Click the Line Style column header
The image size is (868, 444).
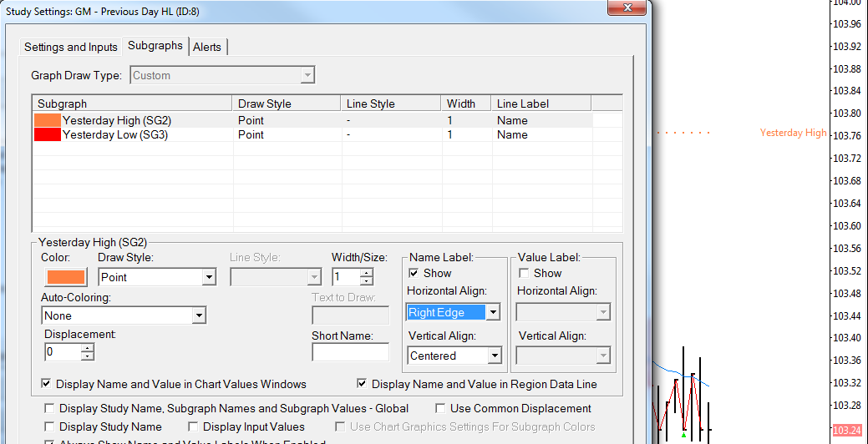(391, 103)
